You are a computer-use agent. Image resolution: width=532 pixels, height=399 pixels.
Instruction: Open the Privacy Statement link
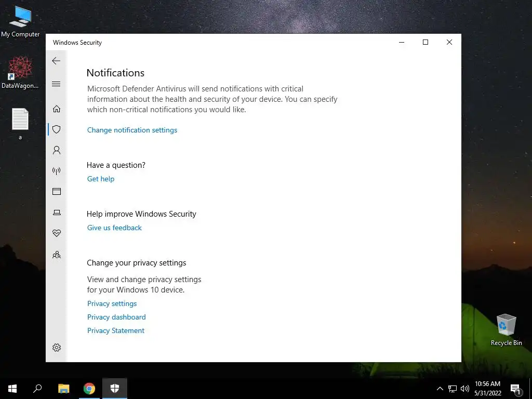(x=116, y=330)
